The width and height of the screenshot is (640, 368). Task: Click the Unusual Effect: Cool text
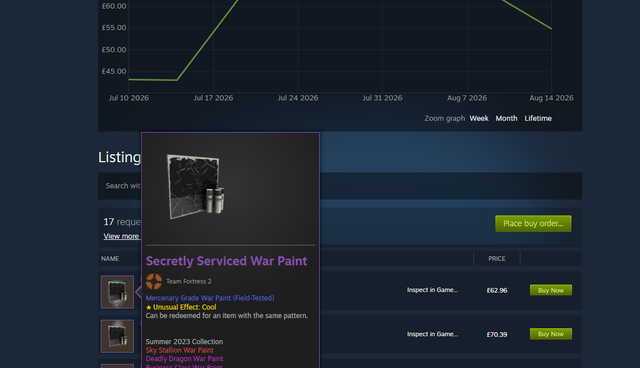[x=181, y=307]
